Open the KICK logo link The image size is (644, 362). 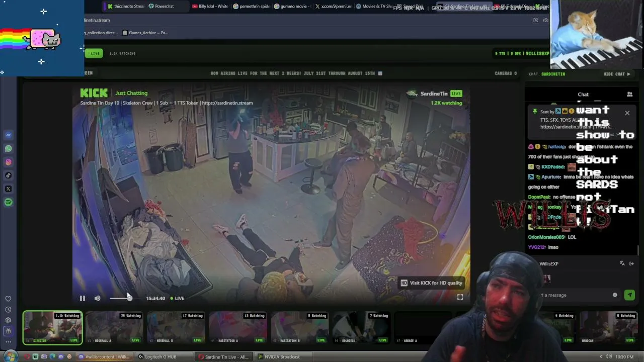94,93
